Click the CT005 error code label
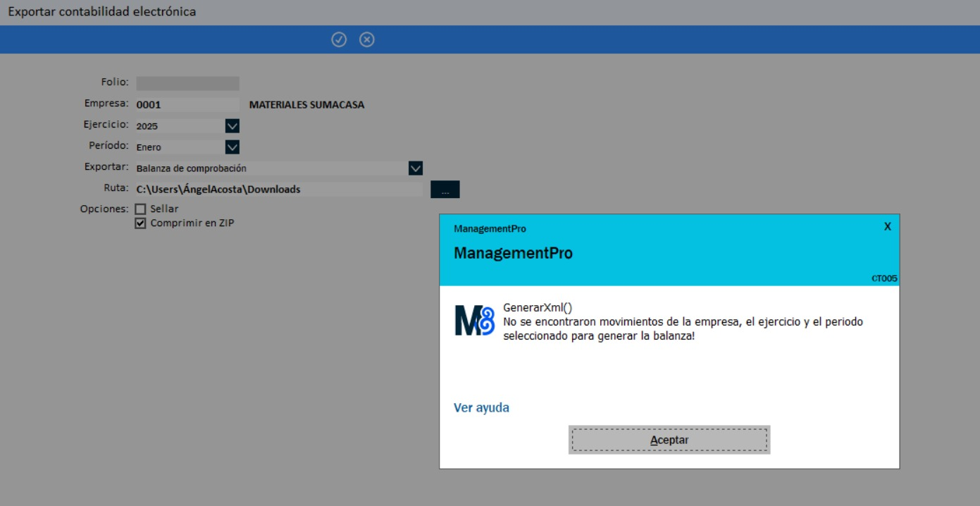 (884, 278)
